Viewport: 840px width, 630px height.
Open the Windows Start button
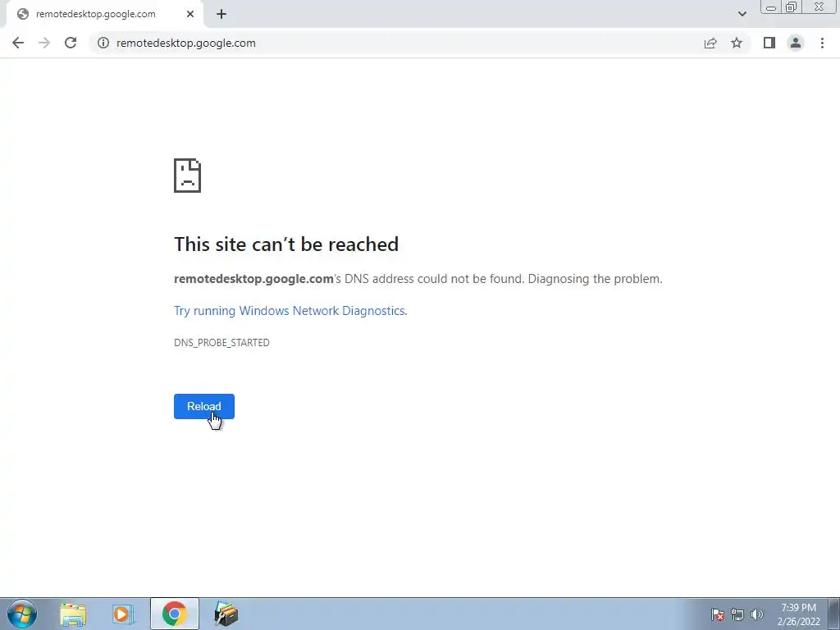(x=22, y=614)
